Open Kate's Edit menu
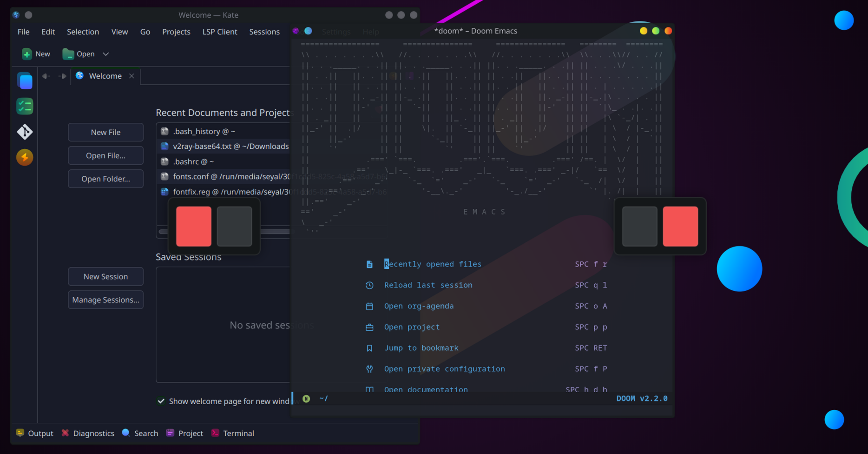Viewport: 868px width, 454px height. pos(48,32)
